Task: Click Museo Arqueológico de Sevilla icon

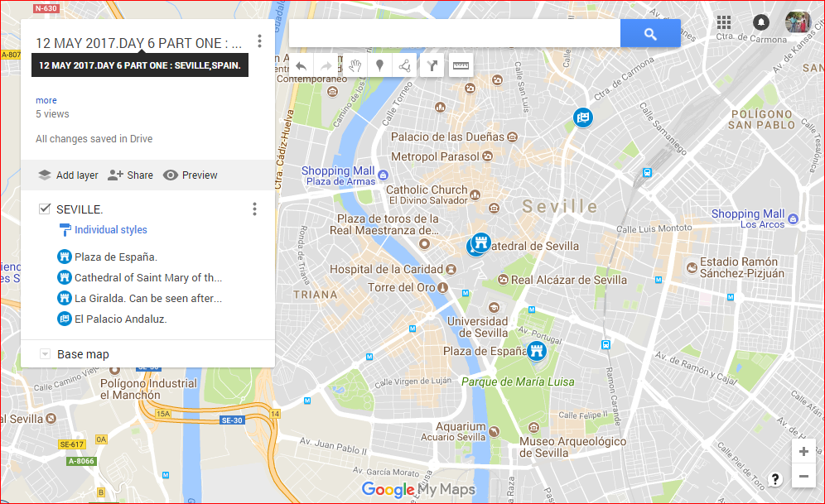Action: click(533, 427)
